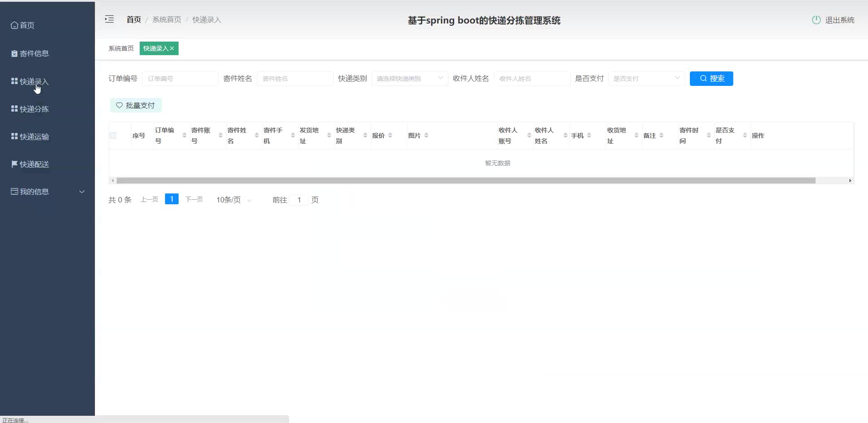The image size is (868, 423).
Task: Sort by 图片 column arrows
Action: 426,136
